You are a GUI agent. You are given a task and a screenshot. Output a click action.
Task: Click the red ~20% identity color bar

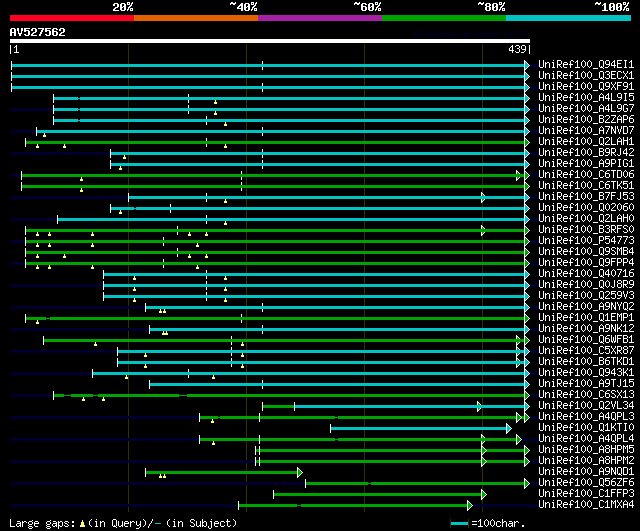pos(72,18)
